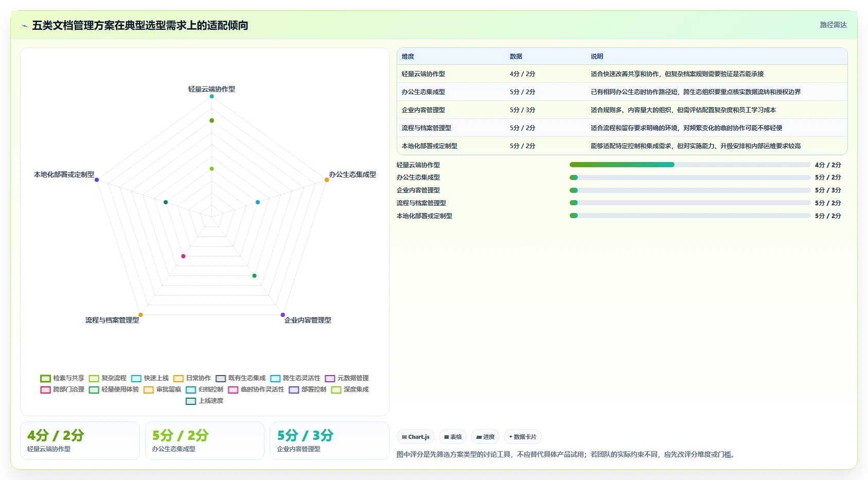Hide the 快速上线 legend series
Screen dimensions: 868x480
pos(150,378)
